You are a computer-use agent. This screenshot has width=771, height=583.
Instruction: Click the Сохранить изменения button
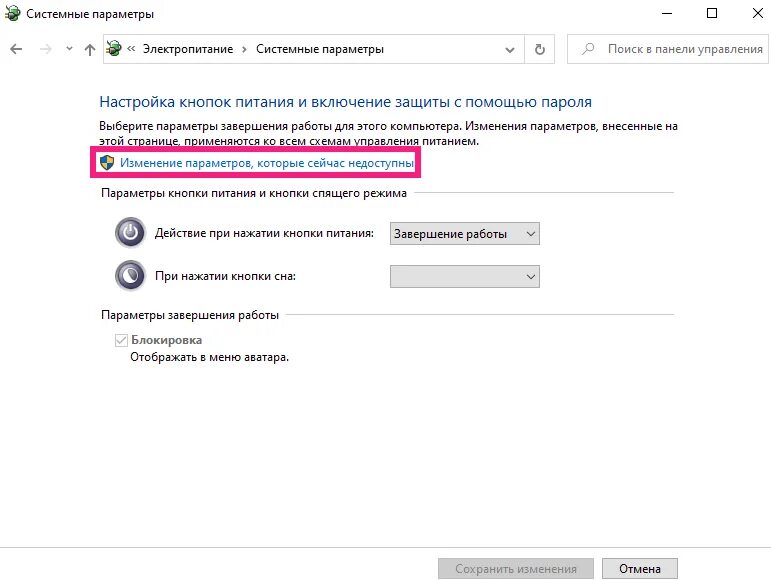click(x=516, y=569)
